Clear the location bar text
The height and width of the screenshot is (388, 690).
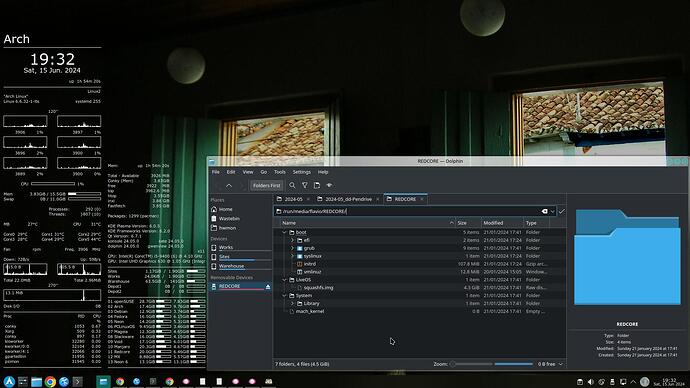click(544, 212)
